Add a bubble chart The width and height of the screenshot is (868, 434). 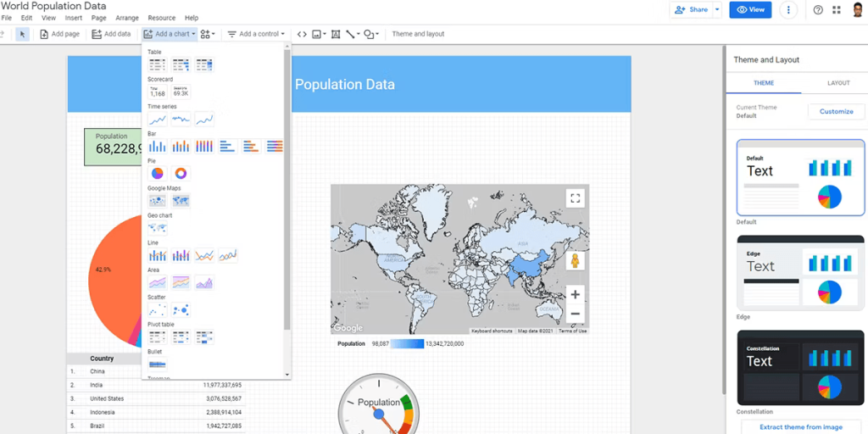pos(181,310)
